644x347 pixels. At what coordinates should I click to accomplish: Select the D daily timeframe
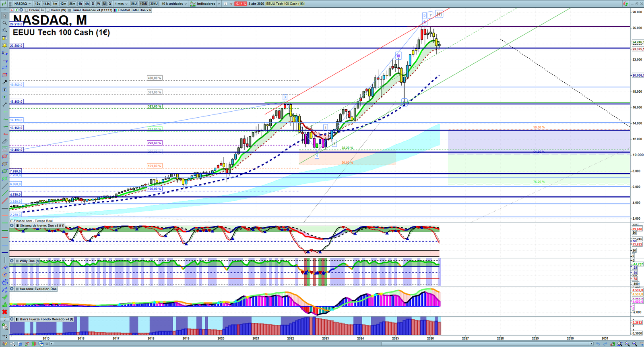point(93,4)
